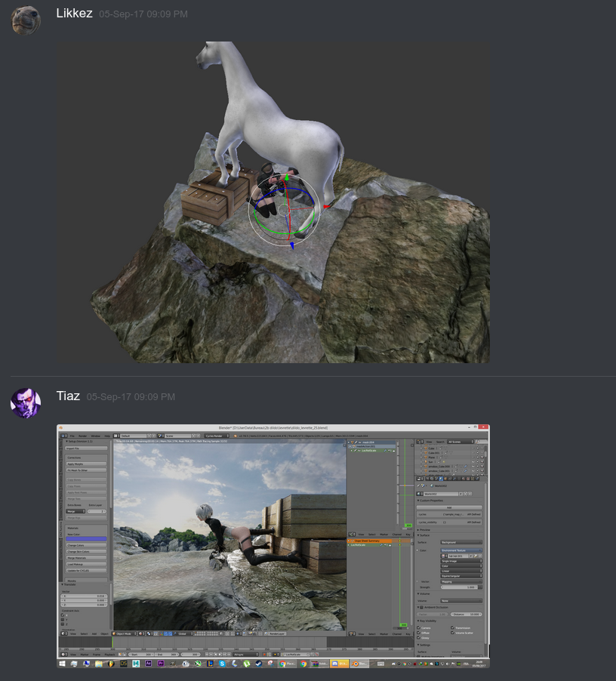
Task: Click the Blender taskbar button
Action: pos(359,664)
